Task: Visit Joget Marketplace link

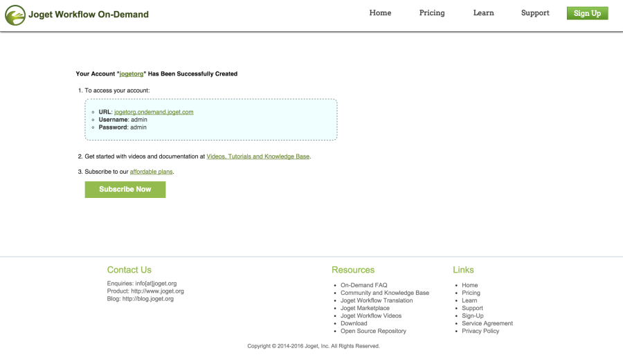Action: pyautogui.click(x=365, y=308)
